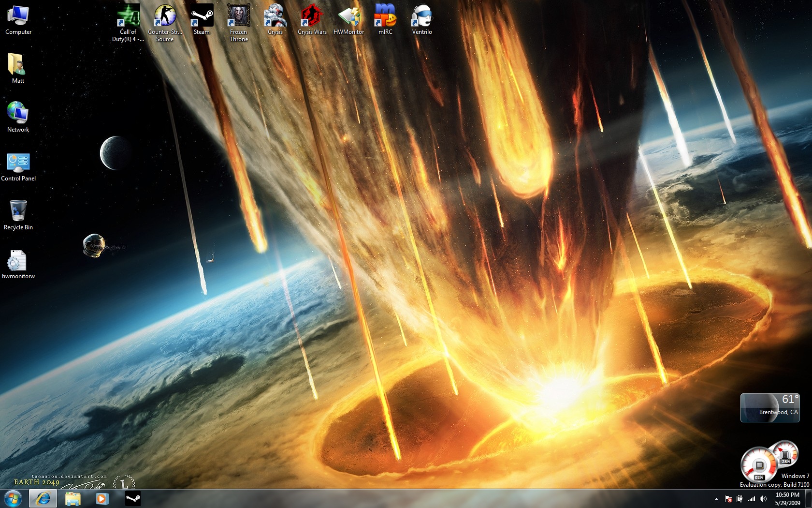Launch the Ventrilo shortcut
812x508 pixels.
coord(422,20)
